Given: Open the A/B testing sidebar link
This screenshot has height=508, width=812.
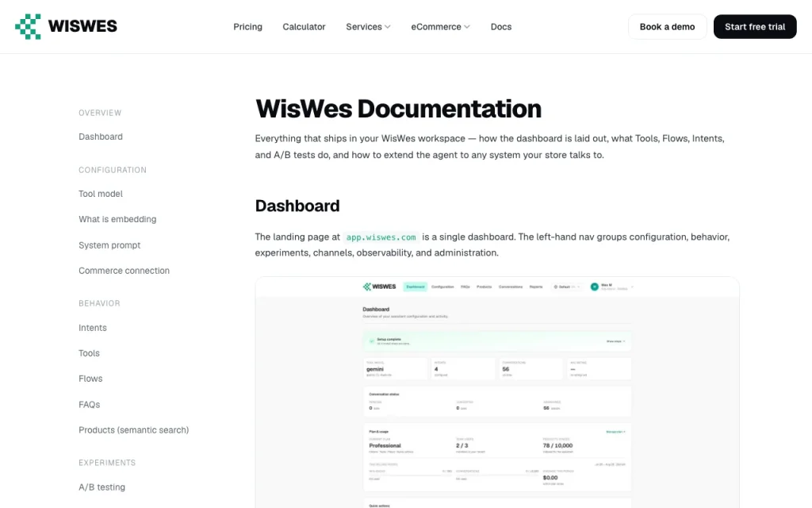Looking at the screenshot, I should point(102,487).
